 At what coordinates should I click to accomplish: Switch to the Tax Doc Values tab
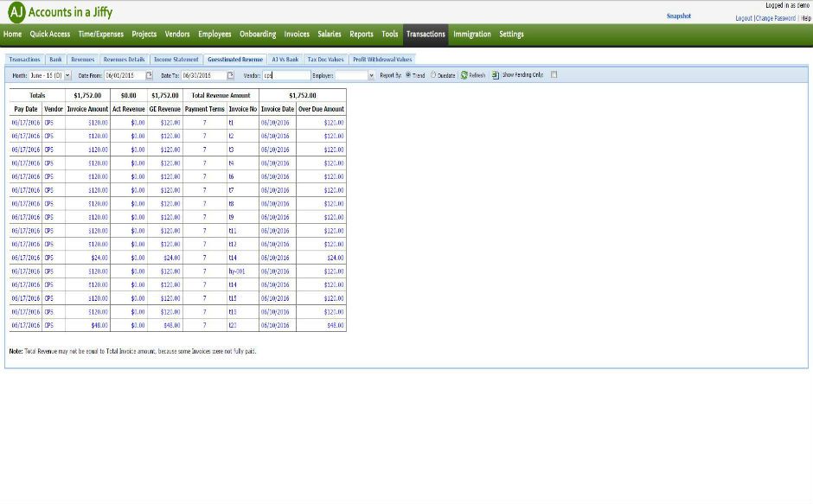(325, 60)
